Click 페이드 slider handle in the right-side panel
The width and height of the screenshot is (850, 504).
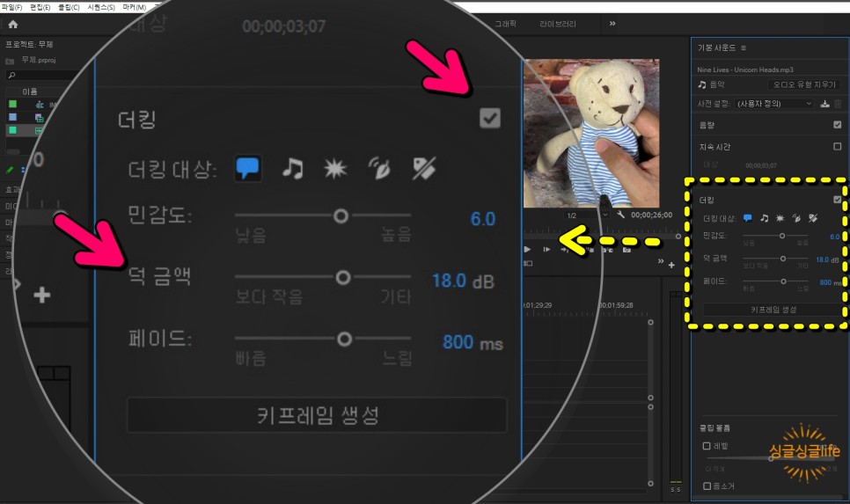click(783, 281)
